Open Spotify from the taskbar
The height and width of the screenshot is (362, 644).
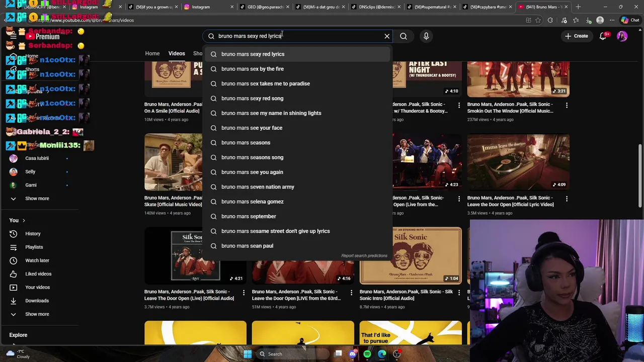click(367, 354)
